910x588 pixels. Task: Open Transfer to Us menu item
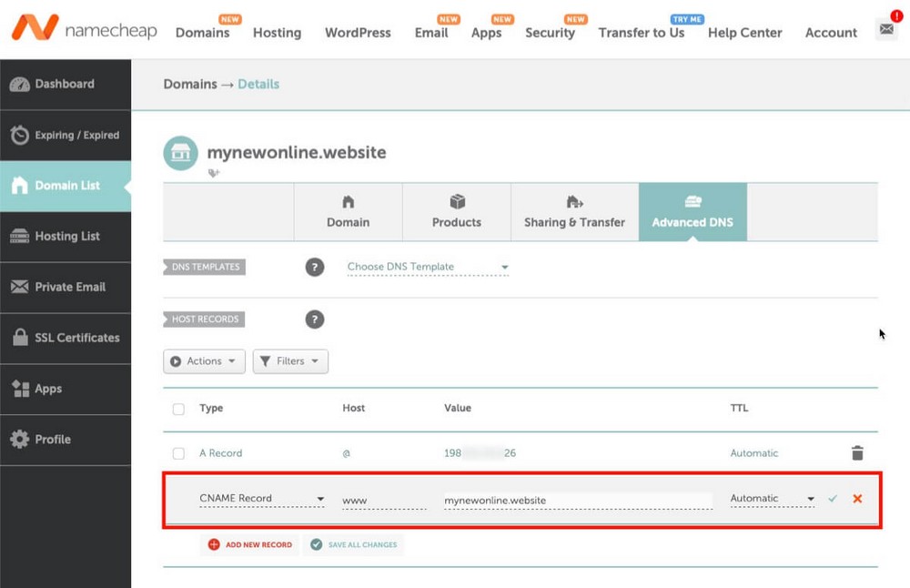tap(642, 33)
